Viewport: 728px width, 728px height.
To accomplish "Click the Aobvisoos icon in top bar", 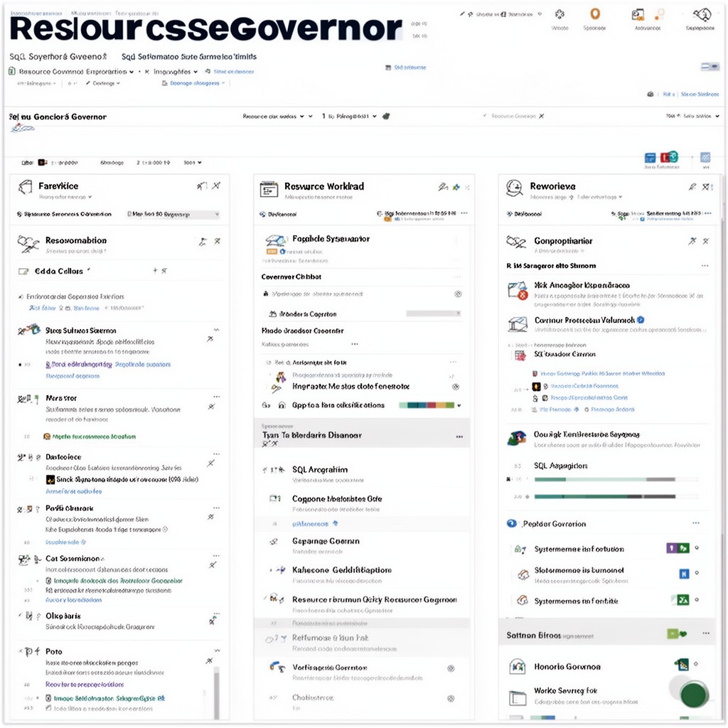I will [638, 16].
